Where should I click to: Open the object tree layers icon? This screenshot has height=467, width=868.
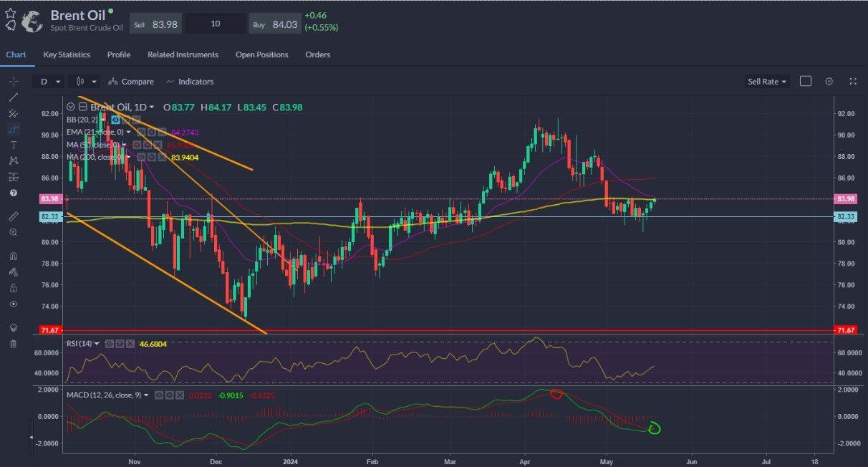point(13,327)
